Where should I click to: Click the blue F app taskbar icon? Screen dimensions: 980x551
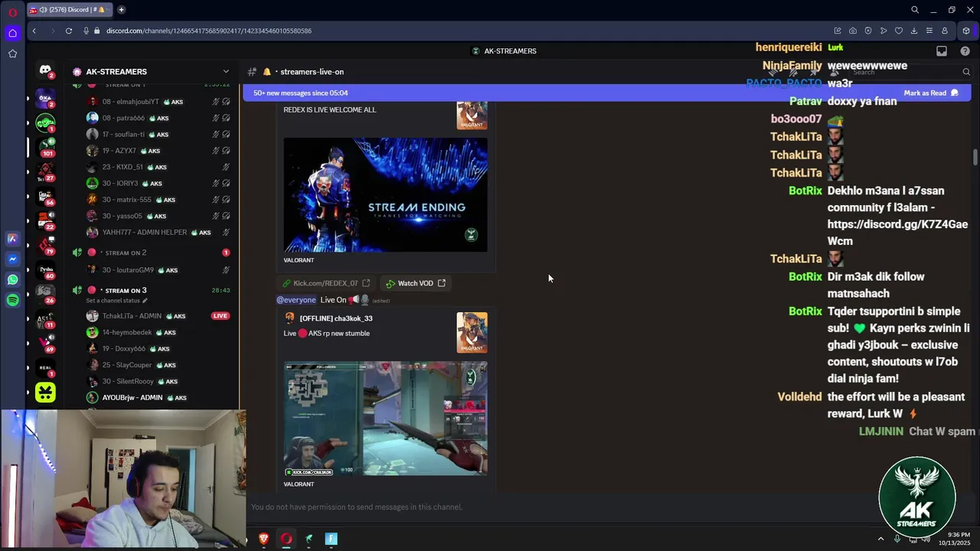tap(332, 539)
